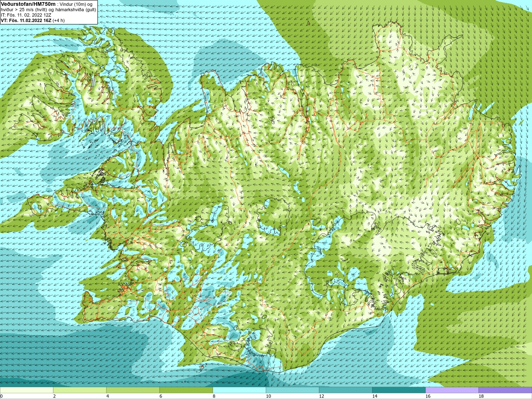This screenshot has width=532, height=399.
Task: Click the legend scale label '2'
Action: [x=54, y=396]
